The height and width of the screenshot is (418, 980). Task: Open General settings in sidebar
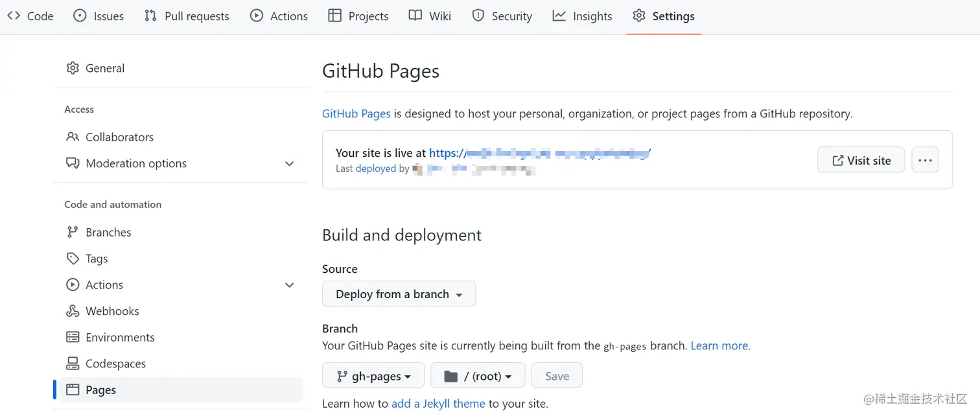180,68
